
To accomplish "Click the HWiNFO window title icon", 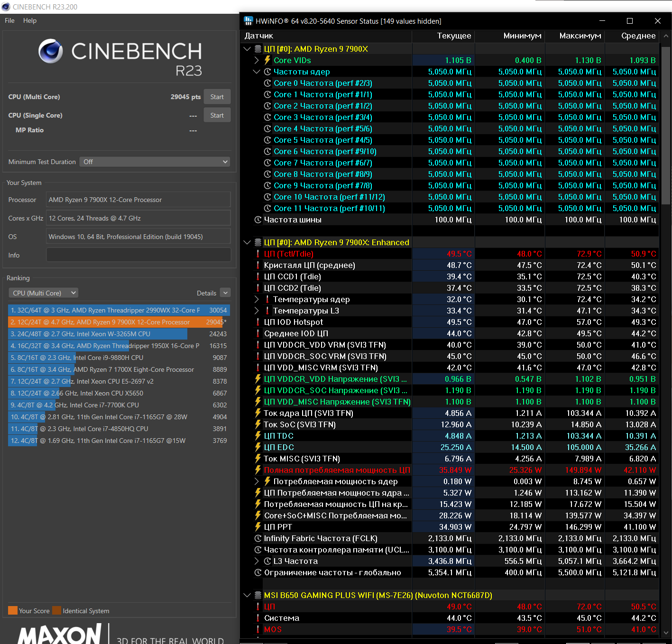I will [x=248, y=21].
